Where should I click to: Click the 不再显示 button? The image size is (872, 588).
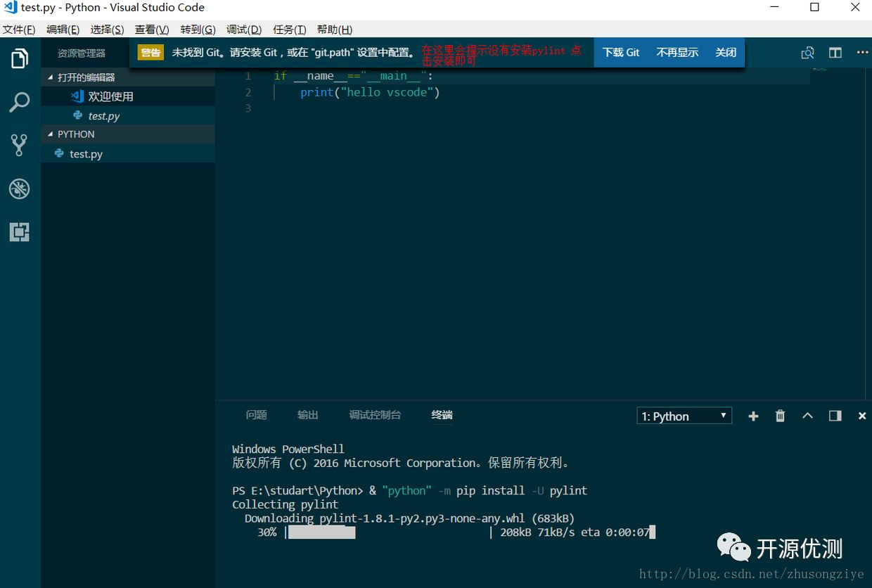[677, 53]
